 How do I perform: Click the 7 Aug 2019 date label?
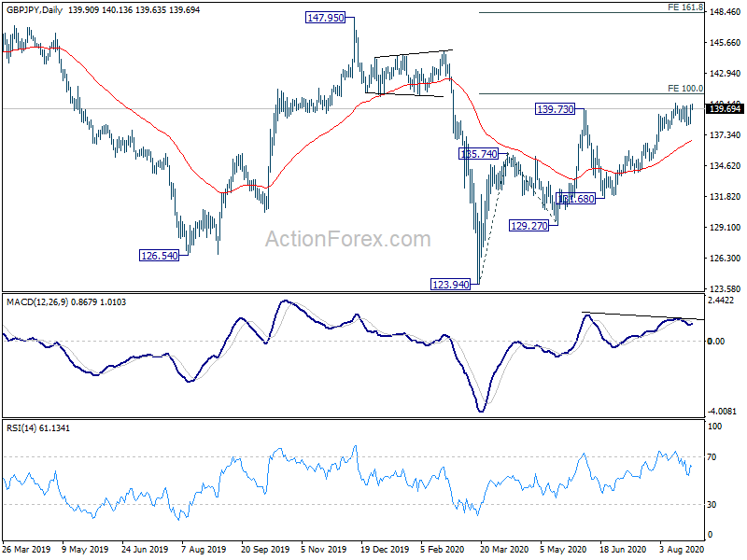click(x=204, y=549)
